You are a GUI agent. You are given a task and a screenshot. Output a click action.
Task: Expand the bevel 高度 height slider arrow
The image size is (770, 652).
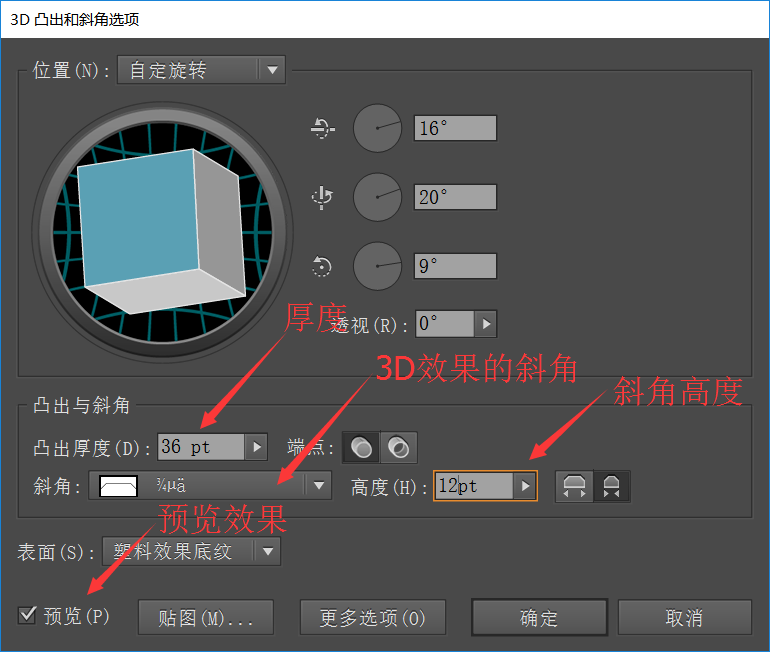coord(525,487)
